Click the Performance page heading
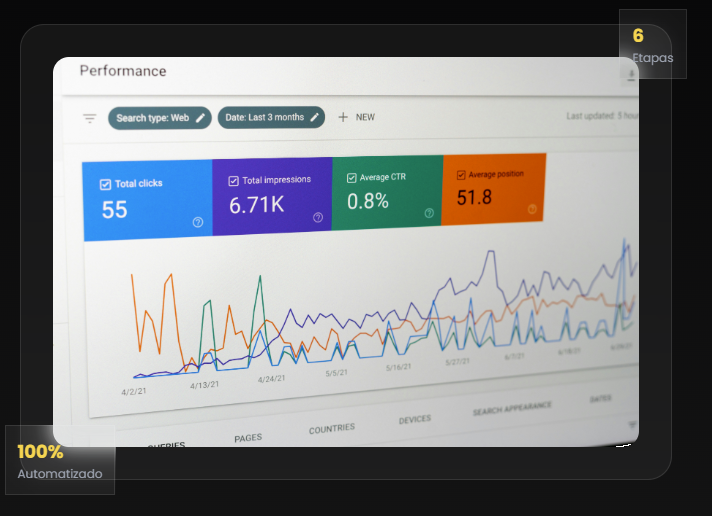The width and height of the screenshot is (712, 516). (123, 71)
